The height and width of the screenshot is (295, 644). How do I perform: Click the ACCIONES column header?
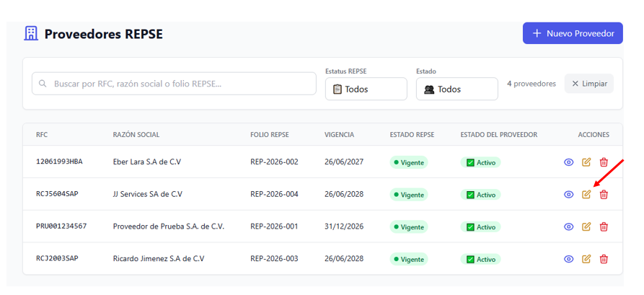click(x=594, y=135)
